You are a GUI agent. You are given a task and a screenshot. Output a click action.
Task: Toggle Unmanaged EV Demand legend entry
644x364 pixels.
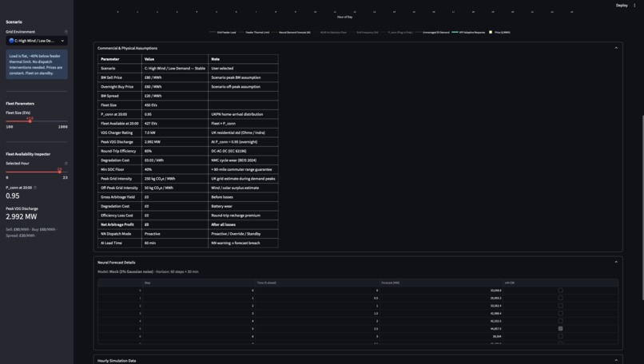432,32
